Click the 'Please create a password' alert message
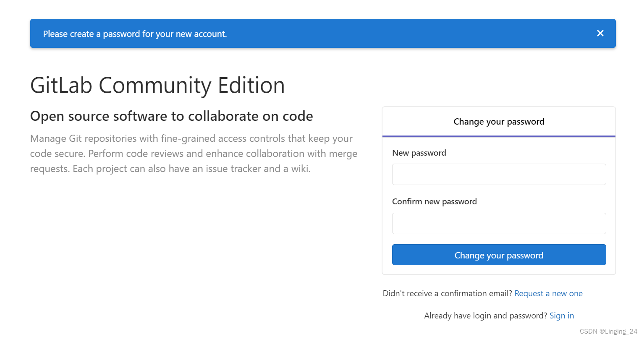The width and height of the screenshot is (644, 339). click(135, 34)
